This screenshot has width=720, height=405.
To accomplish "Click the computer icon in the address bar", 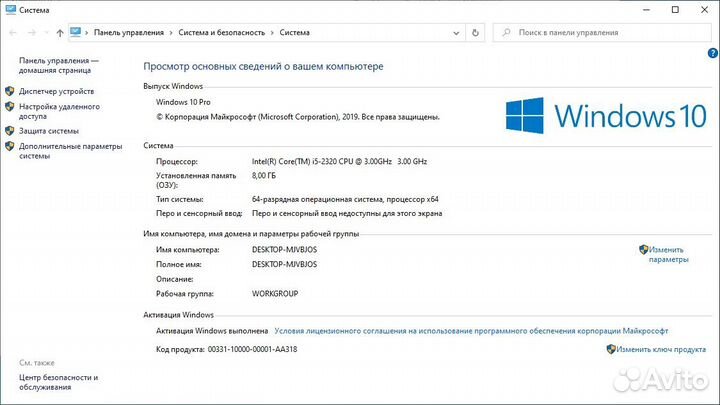I will click(76, 32).
